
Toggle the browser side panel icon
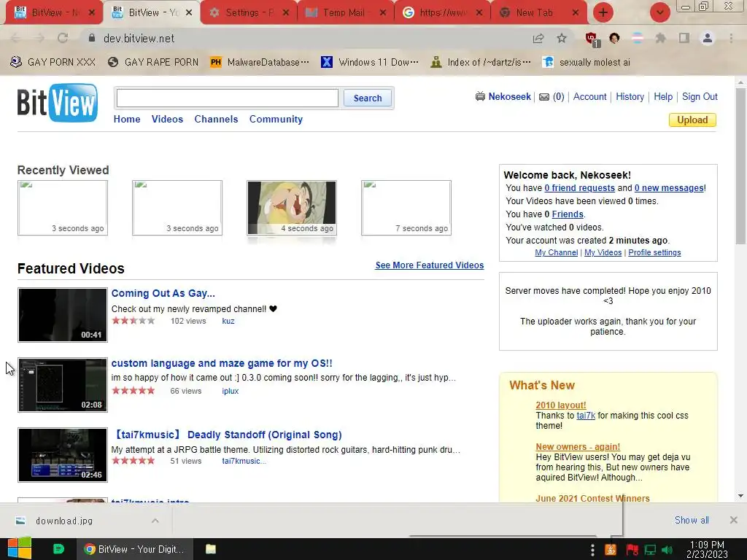click(x=684, y=38)
